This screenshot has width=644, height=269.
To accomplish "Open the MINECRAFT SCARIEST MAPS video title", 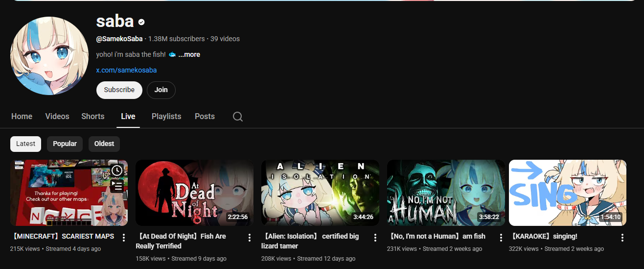I will [x=62, y=236].
